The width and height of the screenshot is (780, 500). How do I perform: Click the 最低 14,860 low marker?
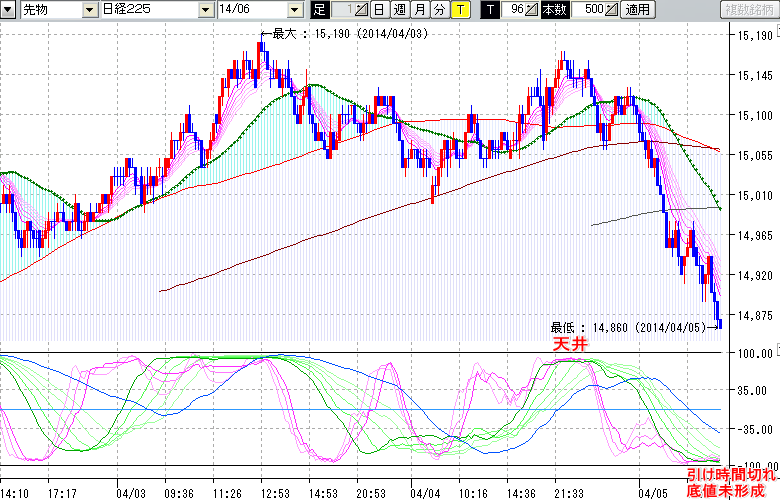point(630,327)
